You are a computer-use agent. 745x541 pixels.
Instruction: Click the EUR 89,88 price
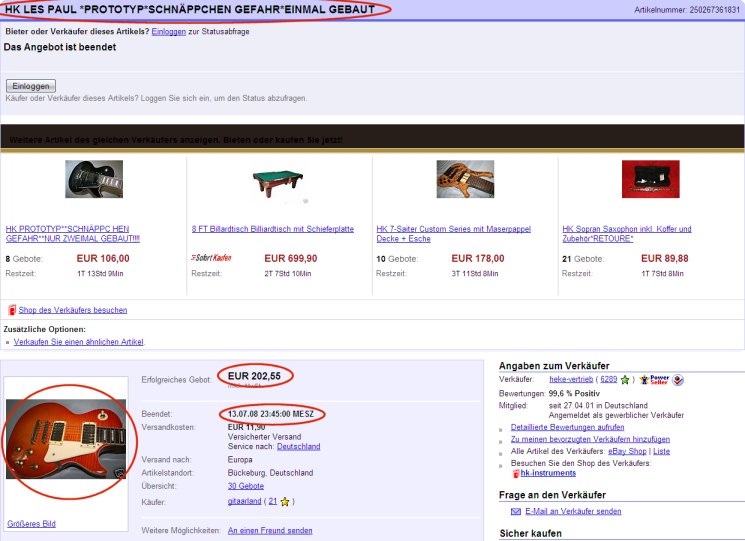(x=665, y=258)
